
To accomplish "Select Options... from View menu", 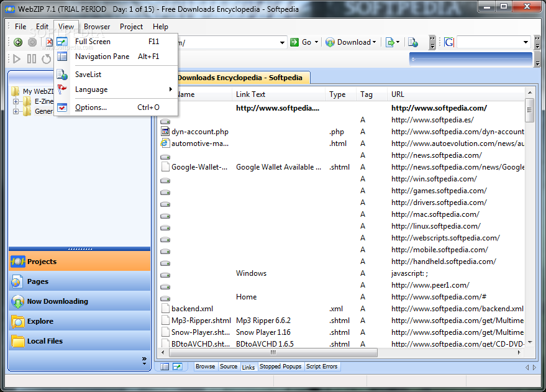I will click(117, 107).
